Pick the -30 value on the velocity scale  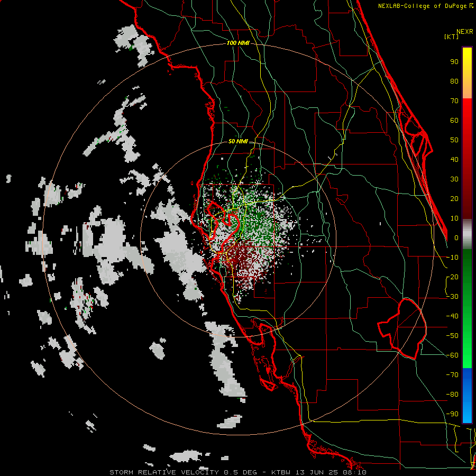452,297
